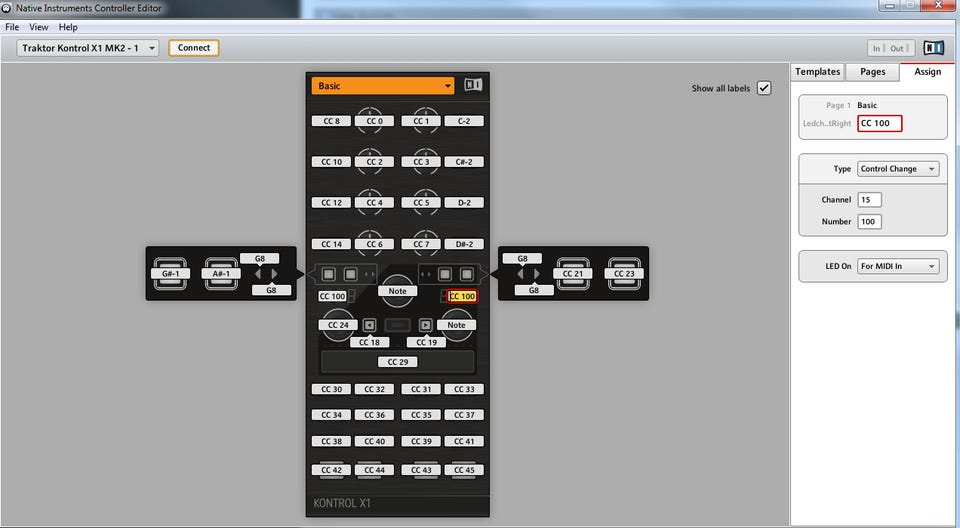Select the CC 4 knob
The height and width of the screenshot is (528, 960).
tap(375, 203)
